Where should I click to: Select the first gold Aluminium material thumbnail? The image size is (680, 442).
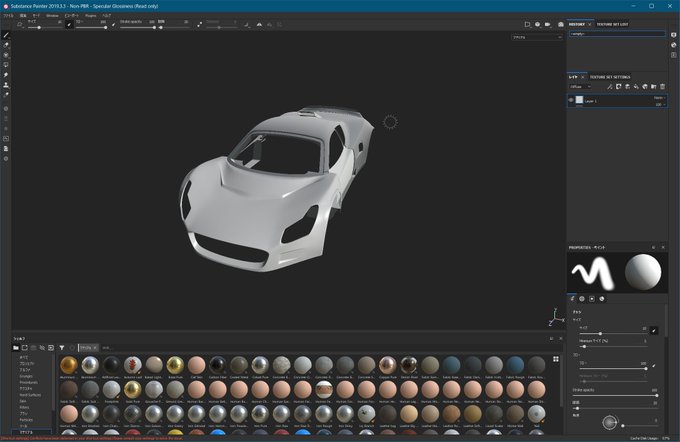[69, 365]
